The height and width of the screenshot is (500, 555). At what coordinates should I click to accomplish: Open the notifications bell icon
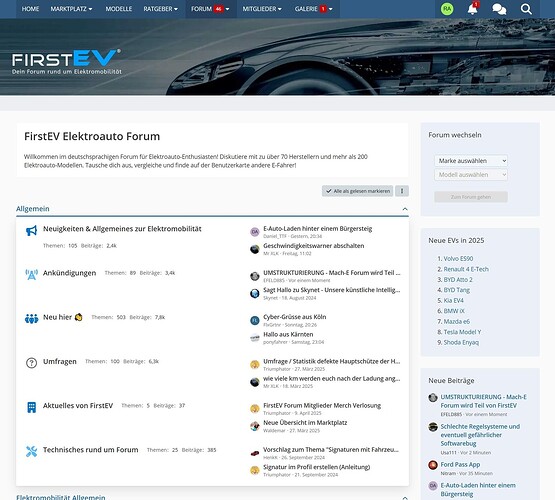(x=473, y=8)
